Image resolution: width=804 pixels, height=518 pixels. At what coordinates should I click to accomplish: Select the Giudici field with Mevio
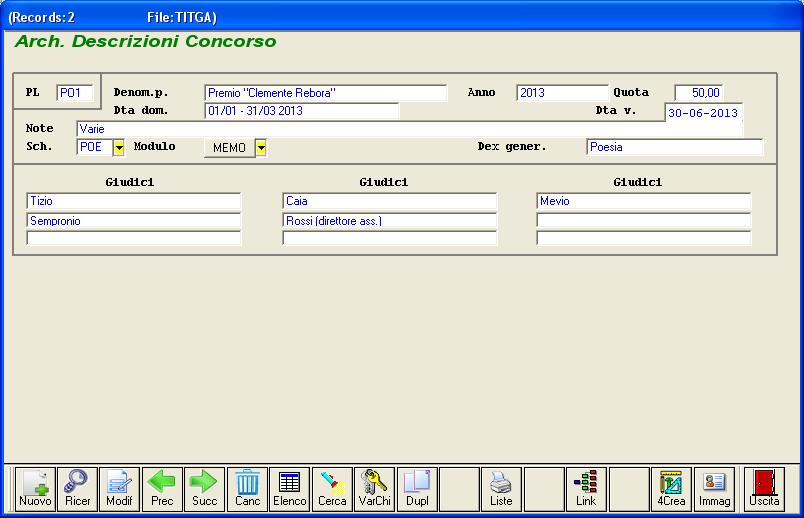coord(644,201)
